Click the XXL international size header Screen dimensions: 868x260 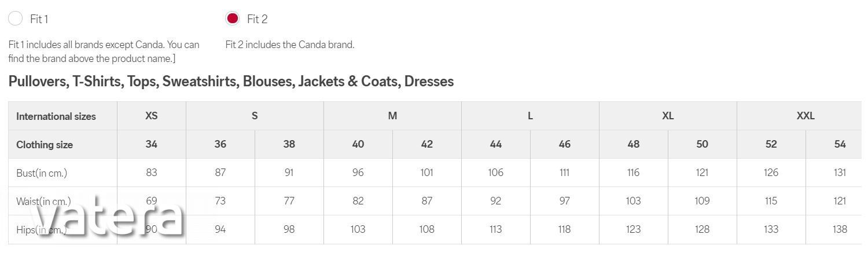[x=806, y=116]
